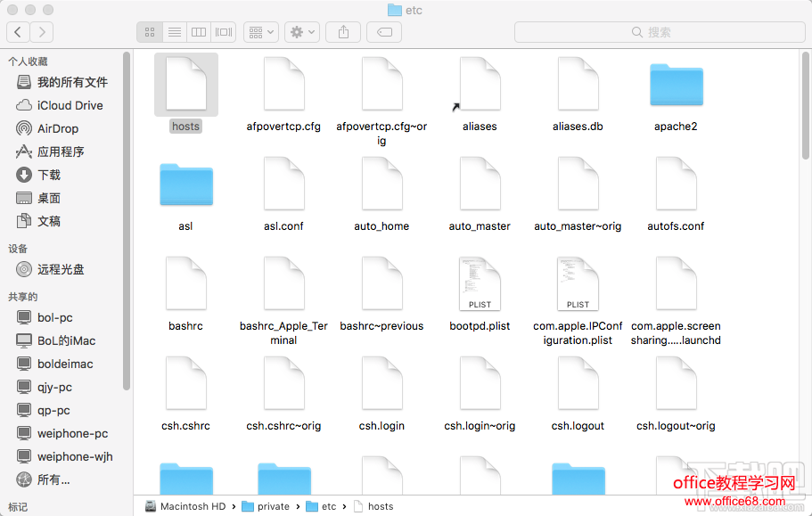Switch to Cover Flow view

click(x=224, y=32)
